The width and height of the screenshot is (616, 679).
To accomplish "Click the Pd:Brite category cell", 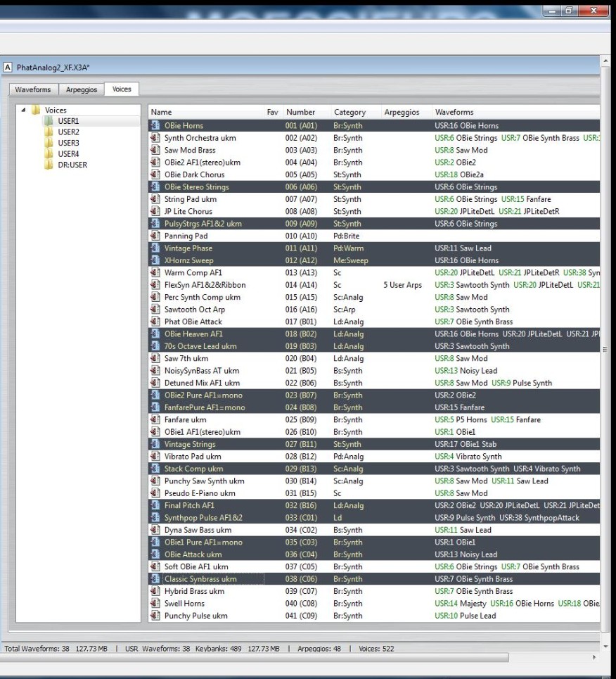I will click(x=346, y=236).
